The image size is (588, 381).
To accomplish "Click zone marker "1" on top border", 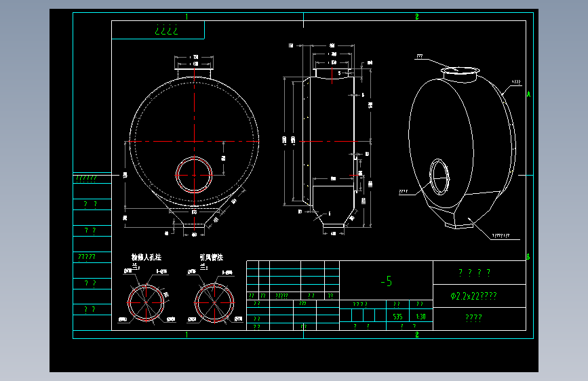I will pos(187,16).
